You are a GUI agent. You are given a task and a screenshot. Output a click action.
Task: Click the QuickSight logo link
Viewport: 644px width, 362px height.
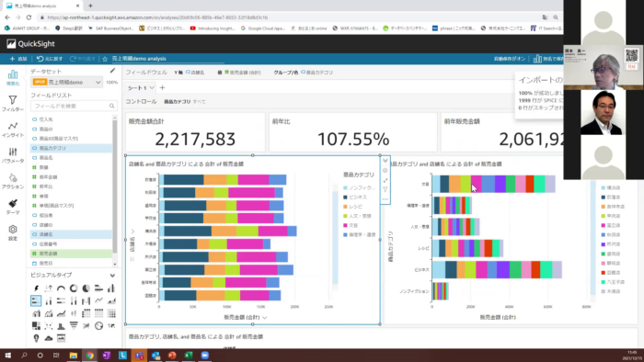tap(30, 44)
